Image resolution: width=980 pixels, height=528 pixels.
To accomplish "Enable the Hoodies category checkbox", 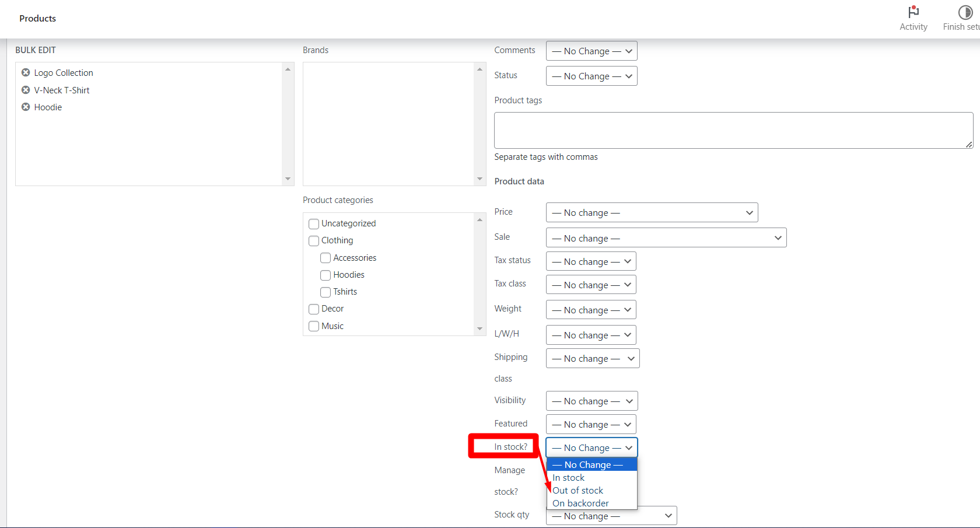I will (x=325, y=275).
